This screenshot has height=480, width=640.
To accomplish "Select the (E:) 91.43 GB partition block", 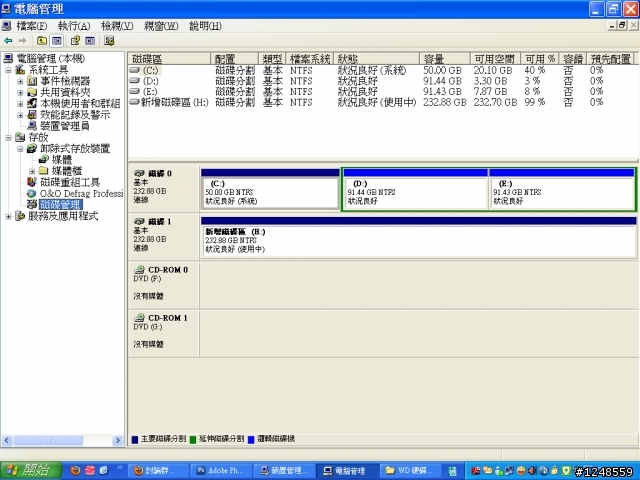I will (x=562, y=190).
